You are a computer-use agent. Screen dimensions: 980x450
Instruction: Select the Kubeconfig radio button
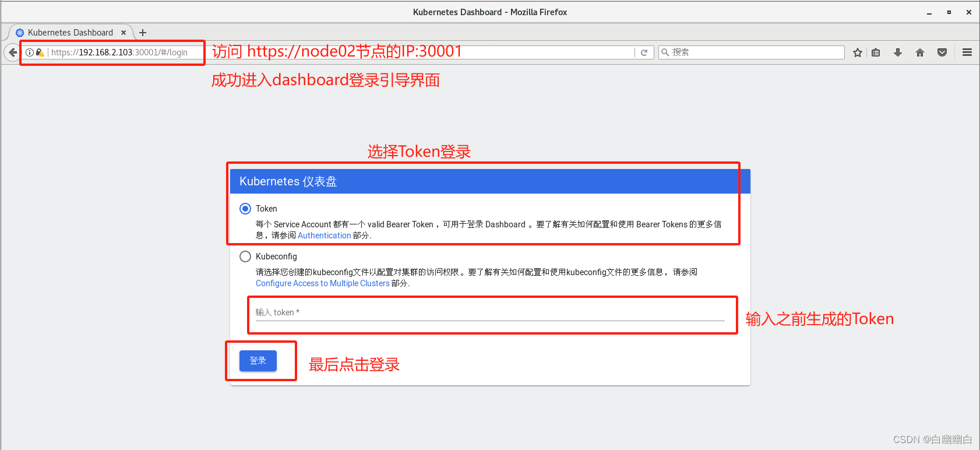click(x=245, y=256)
